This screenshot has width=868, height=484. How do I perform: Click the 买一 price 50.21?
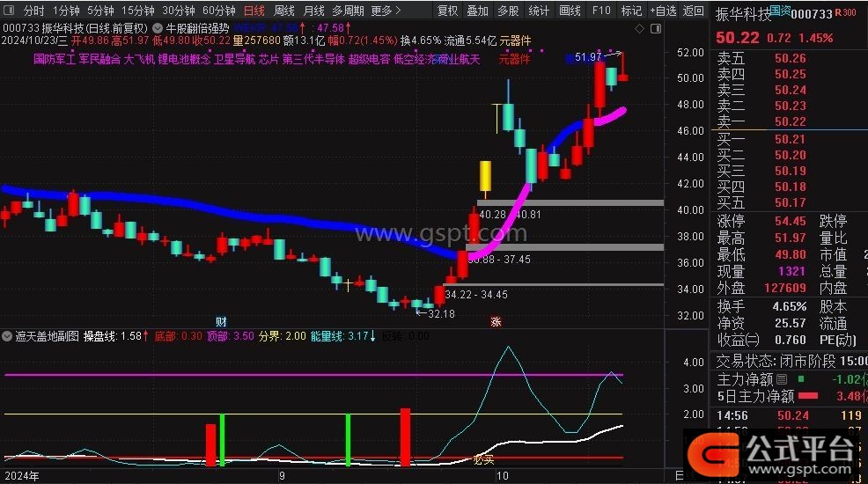pyautogui.click(x=791, y=139)
